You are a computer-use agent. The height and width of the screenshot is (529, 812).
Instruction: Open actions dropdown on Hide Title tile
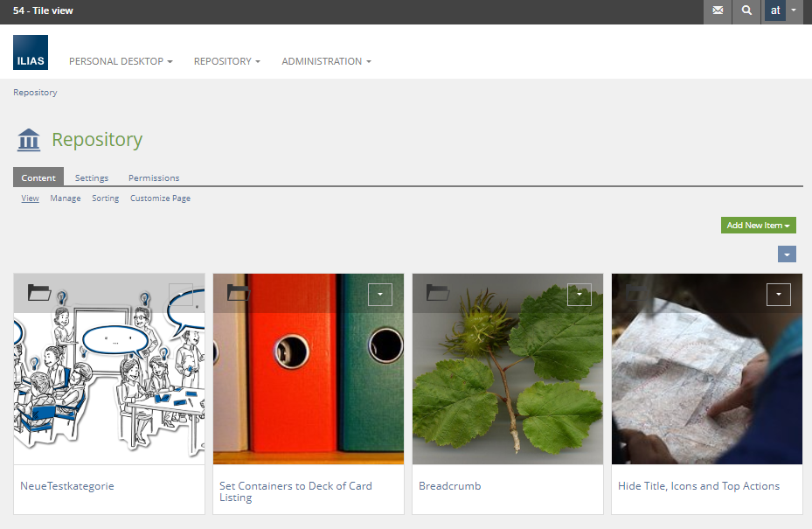point(778,295)
